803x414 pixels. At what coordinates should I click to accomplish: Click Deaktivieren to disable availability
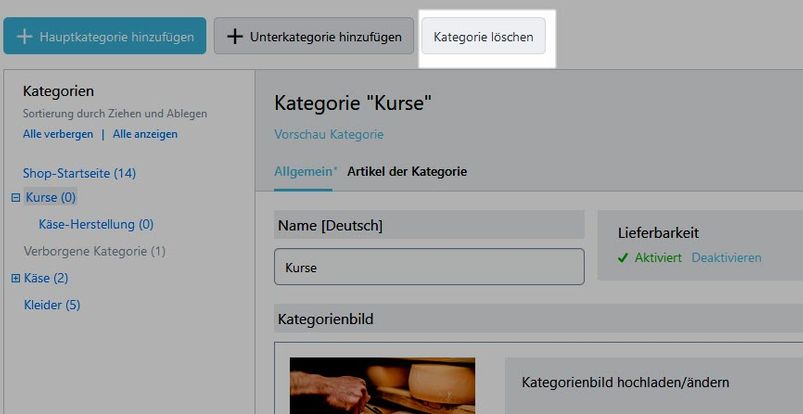coord(726,258)
